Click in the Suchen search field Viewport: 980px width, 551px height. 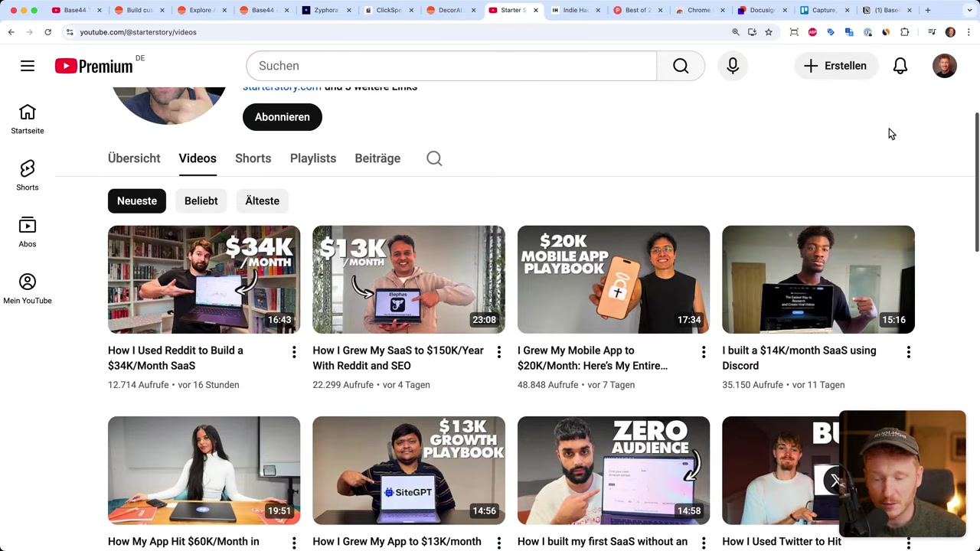point(452,66)
